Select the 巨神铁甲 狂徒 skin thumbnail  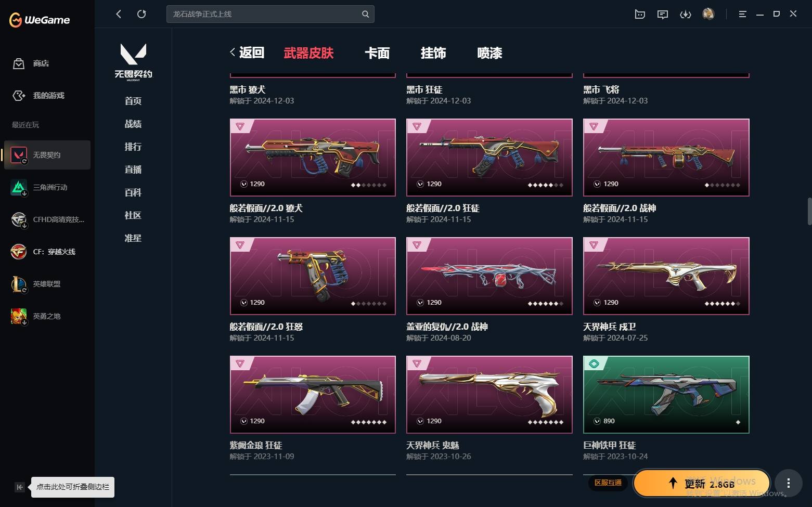point(666,395)
